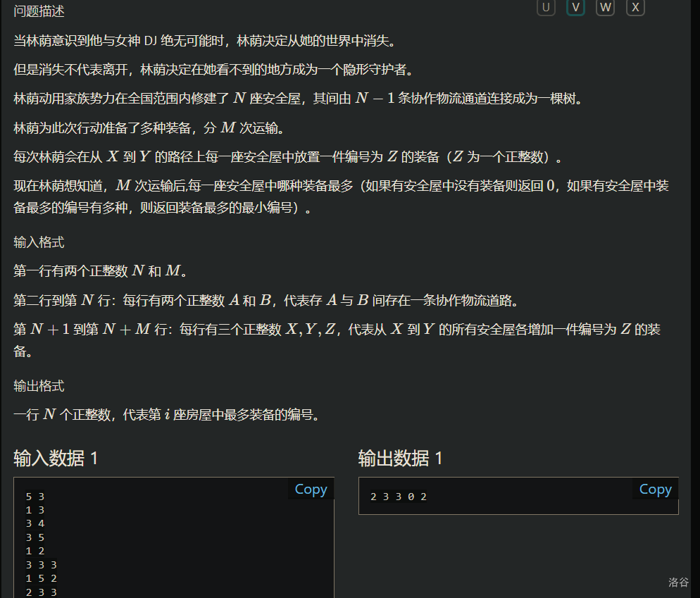Click the sample input's first line "5 3"
The height and width of the screenshot is (598, 700).
coord(35,497)
